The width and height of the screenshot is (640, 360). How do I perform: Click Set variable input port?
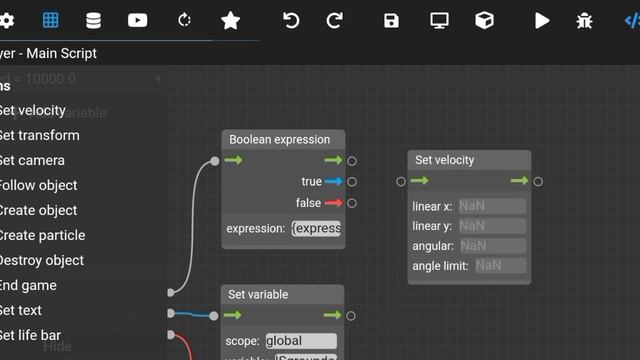click(213, 316)
